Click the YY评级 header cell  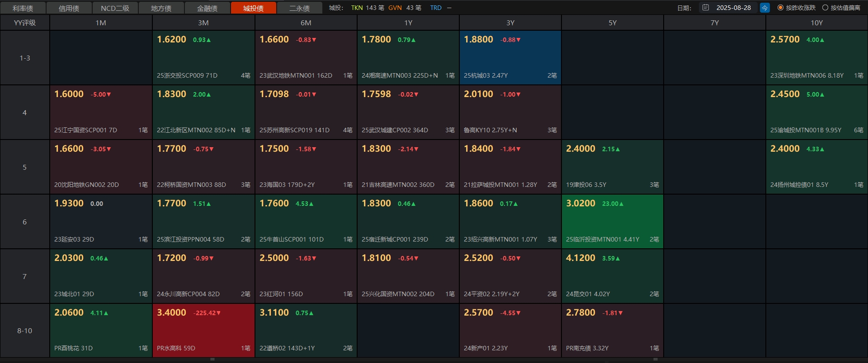(25, 23)
